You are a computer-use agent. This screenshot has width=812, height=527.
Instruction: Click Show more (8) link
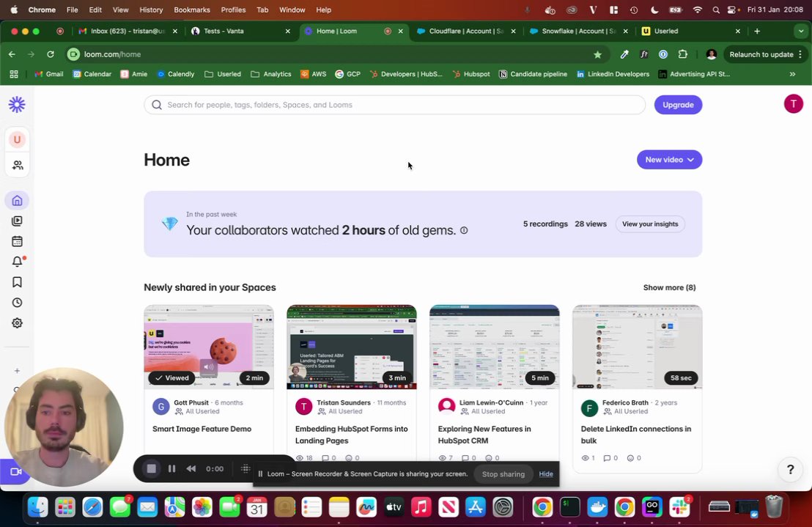(x=669, y=287)
